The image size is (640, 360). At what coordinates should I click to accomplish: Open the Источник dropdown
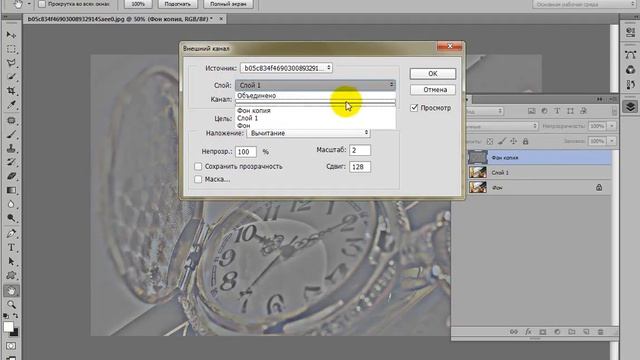tap(286, 68)
